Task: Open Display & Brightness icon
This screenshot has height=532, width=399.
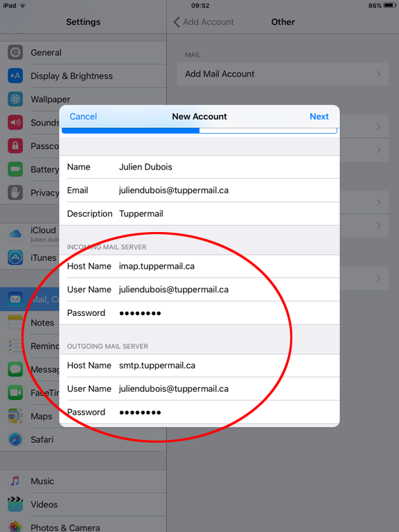Action: (x=15, y=76)
